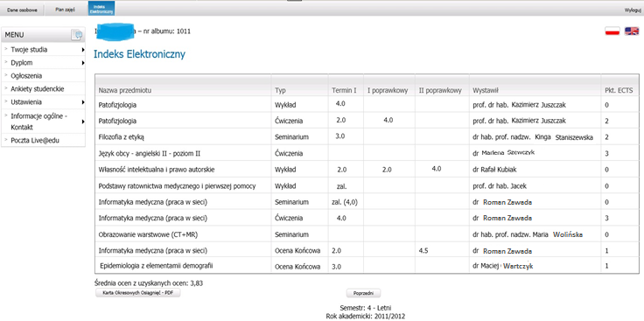Select Epidemiologia z elementami demografii
This screenshot has width=644, height=321.
pyautogui.click(x=157, y=266)
